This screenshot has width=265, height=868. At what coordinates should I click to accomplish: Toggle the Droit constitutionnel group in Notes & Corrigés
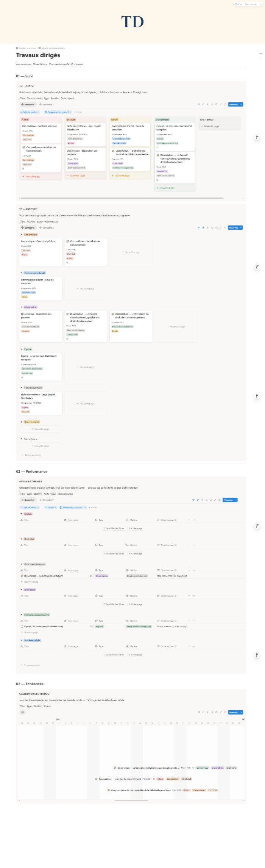coord(21,564)
